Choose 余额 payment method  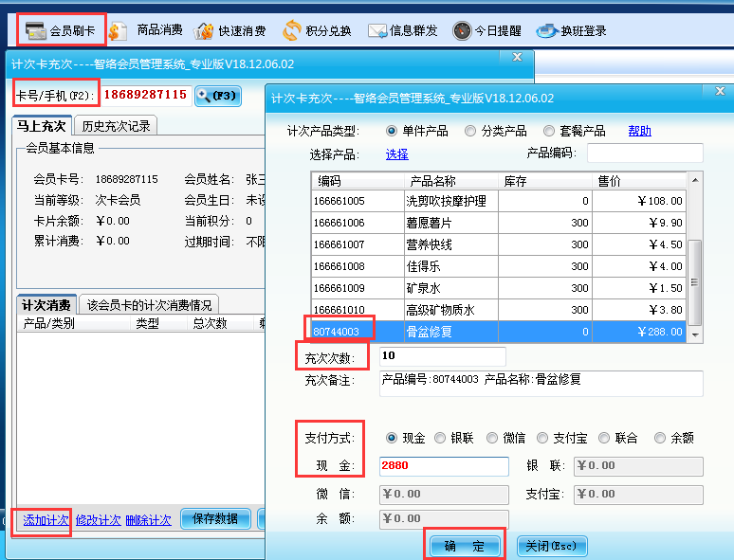coord(660,438)
